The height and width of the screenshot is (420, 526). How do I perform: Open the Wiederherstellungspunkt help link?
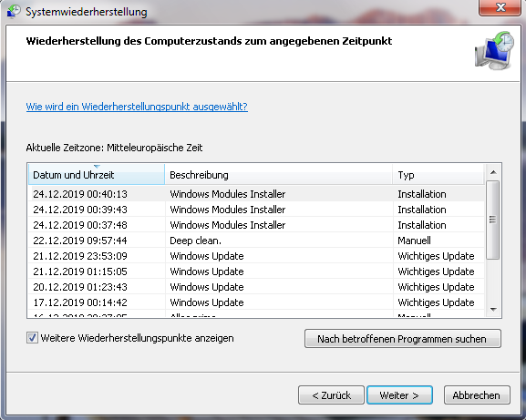point(137,107)
